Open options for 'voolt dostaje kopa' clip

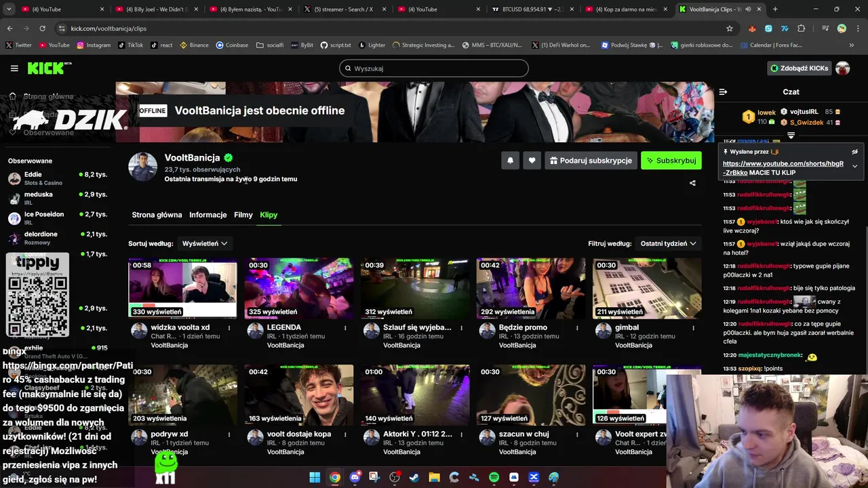pyautogui.click(x=345, y=434)
